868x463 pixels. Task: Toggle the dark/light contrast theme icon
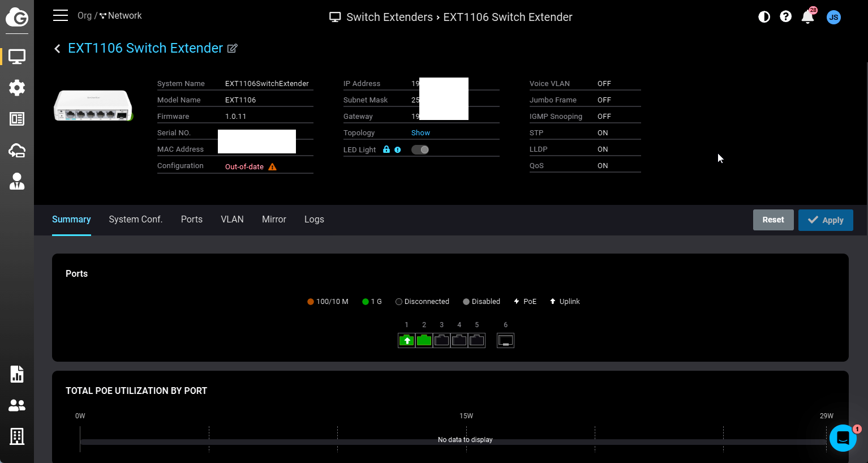click(x=764, y=17)
